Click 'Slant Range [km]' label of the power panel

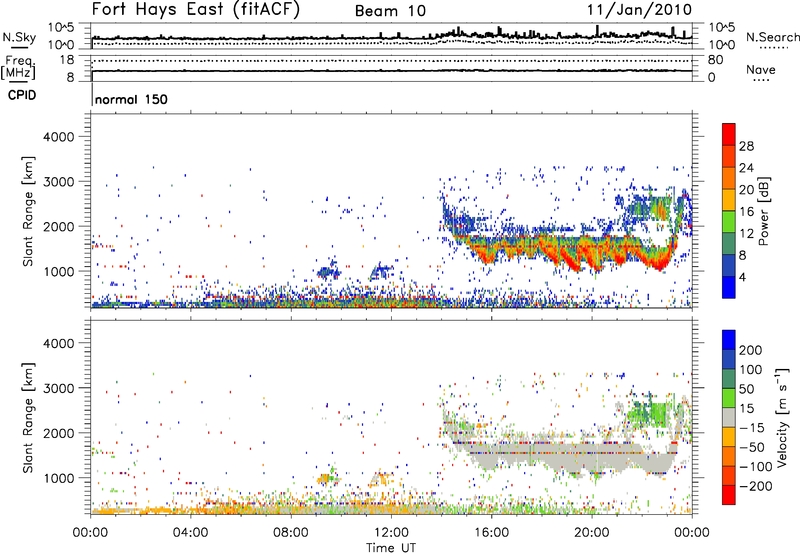28,211
